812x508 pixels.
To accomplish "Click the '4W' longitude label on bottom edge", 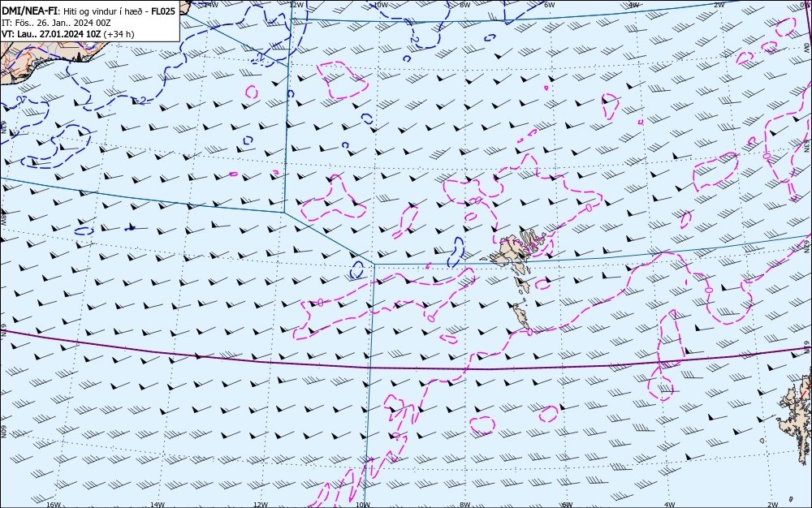I will [670, 505].
